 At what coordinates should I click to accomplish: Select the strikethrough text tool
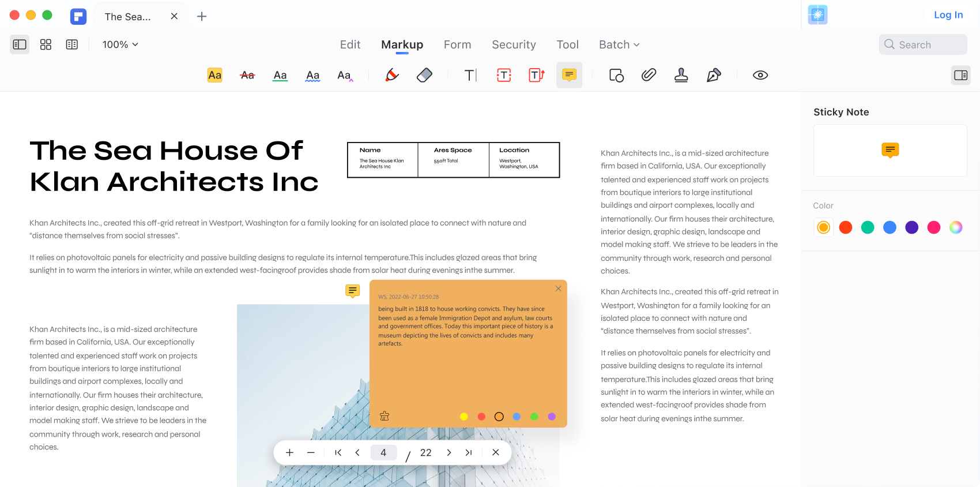coord(247,75)
